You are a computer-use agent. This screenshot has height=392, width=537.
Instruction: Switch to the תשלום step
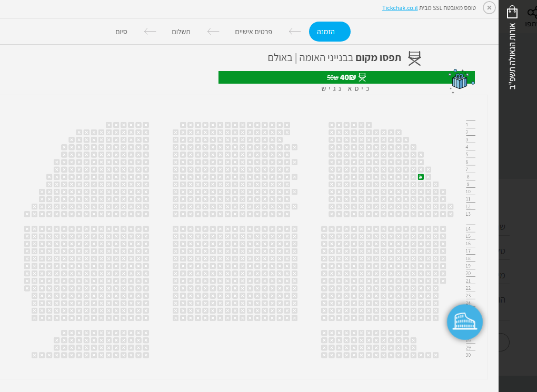coord(181,32)
